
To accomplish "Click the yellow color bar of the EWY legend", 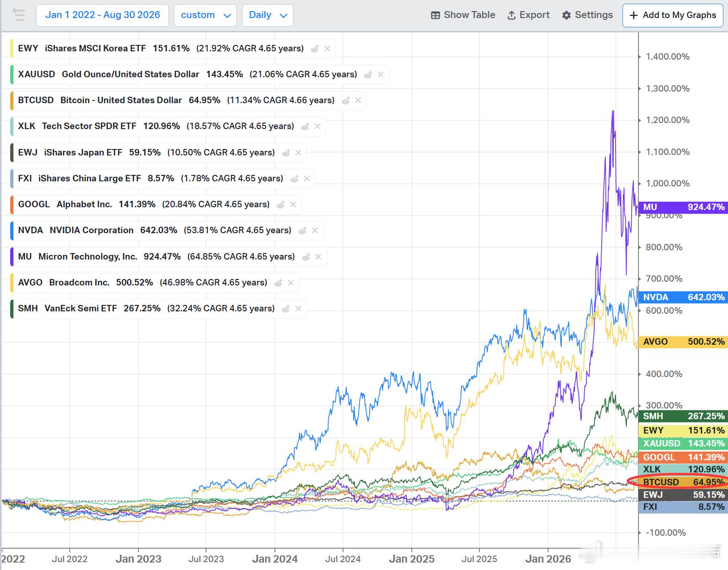I will [x=12, y=49].
